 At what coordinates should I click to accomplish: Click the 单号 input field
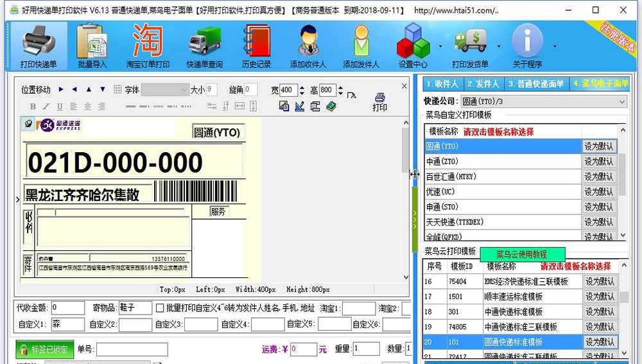coord(132,349)
